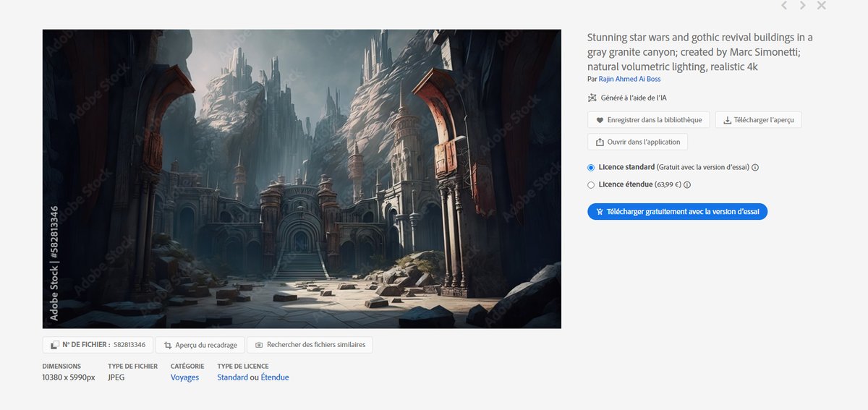
Task: Click the copy icon next to N° de fichier
Action: (x=54, y=345)
